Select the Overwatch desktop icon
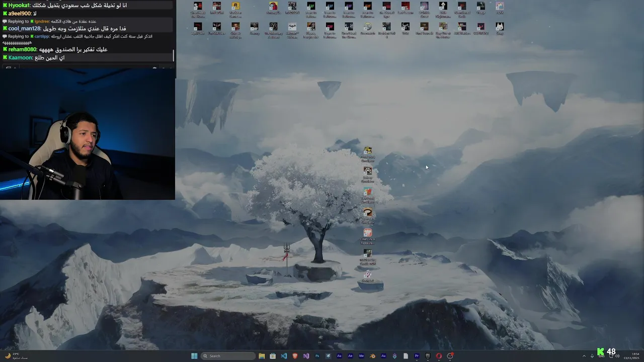The image size is (644, 362). point(367,29)
